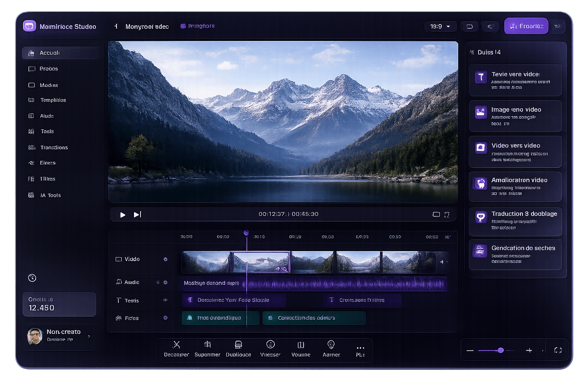
Task: Click the clock history icon in sidebar
Action: [32, 278]
